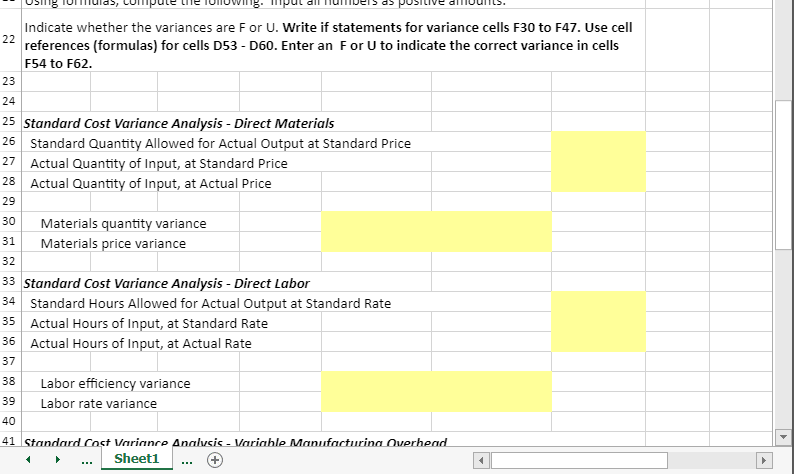The image size is (794, 474).
Task: Select 'Standard Cost Variance Analysis - Direct Materials' heading
Action: (x=179, y=123)
